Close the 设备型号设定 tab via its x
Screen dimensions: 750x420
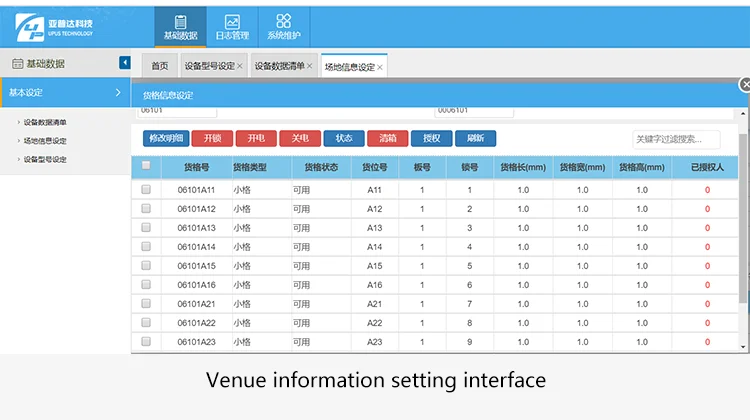240,67
